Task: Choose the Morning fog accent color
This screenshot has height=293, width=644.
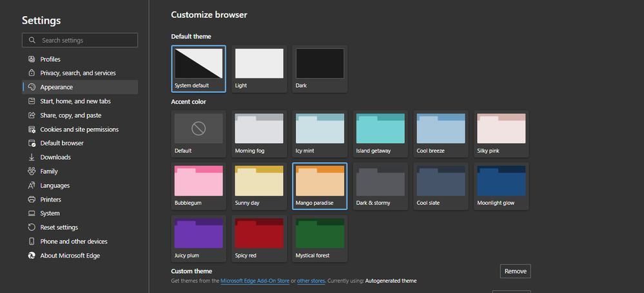Action: pyautogui.click(x=259, y=134)
